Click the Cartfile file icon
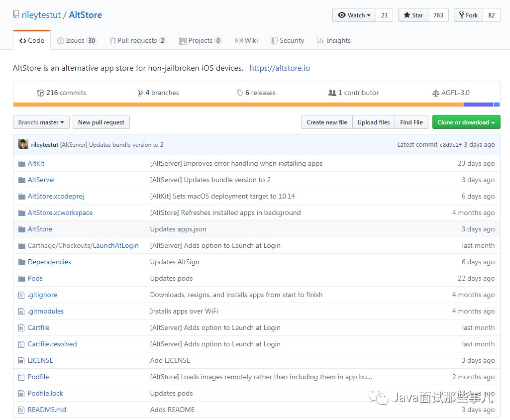Image resolution: width=510 pixels, height=420 pixels. click(21, 328)
